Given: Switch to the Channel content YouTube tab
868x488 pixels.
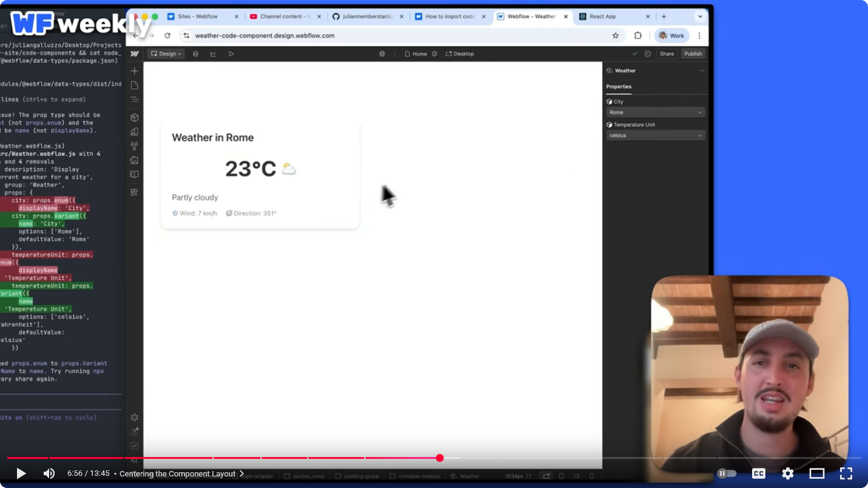Looking at the screenshot, I should [x=285, y=16].
